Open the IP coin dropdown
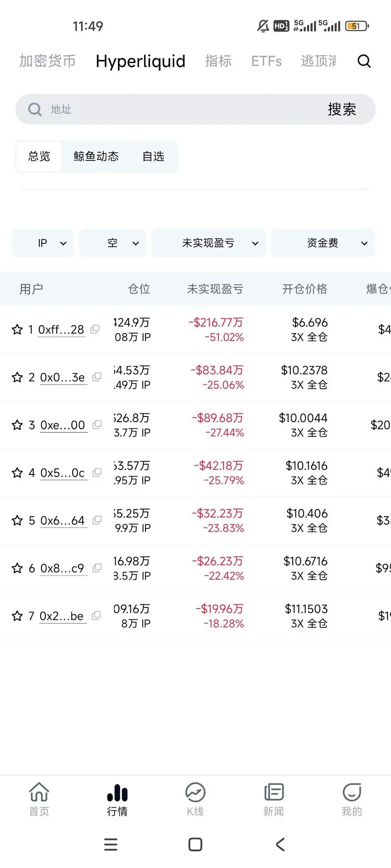The width and height of the screenshot is (391, 868). pos(43,243)
